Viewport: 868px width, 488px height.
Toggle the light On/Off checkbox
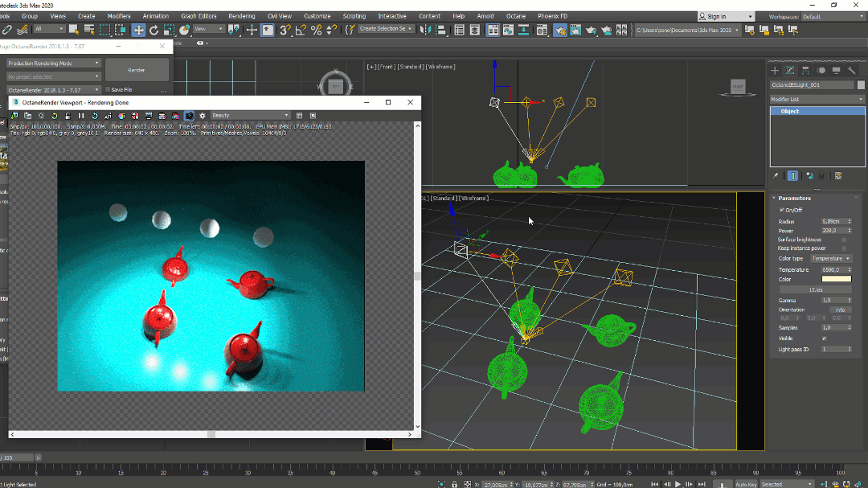click(782, 210)
